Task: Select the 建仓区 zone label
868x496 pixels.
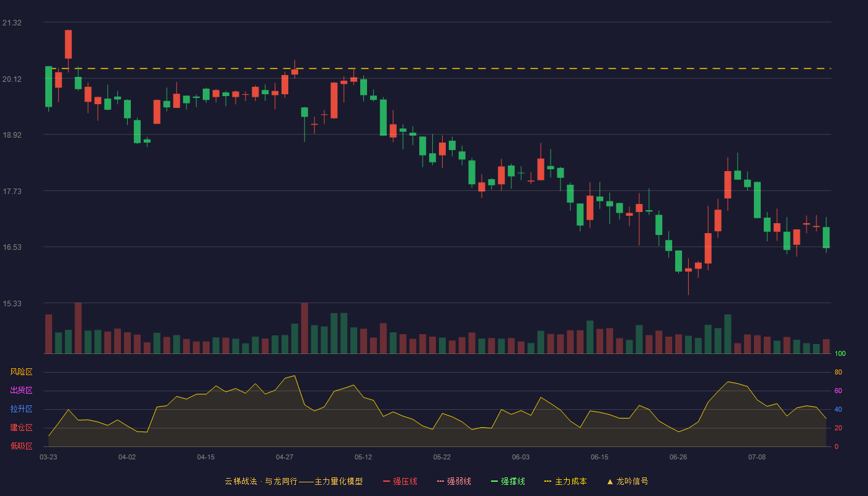Action: [x=21, y=428]
